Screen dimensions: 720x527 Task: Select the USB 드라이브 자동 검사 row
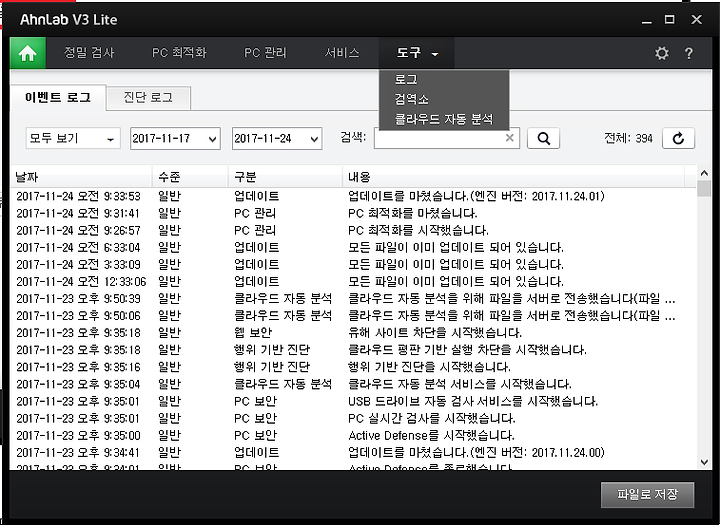coord(353,401)
